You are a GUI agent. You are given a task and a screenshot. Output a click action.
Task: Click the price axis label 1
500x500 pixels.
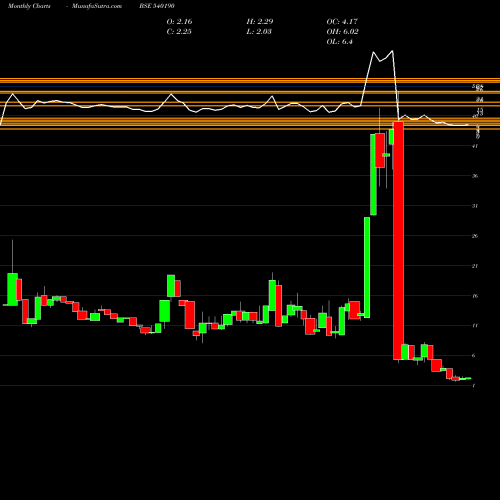(x=474, y=386)
